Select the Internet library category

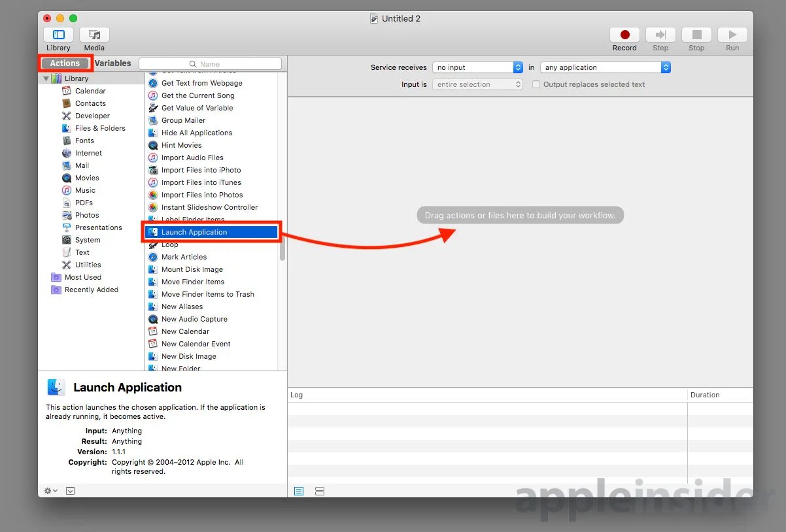pyautogui.click(x=88, y=153)
